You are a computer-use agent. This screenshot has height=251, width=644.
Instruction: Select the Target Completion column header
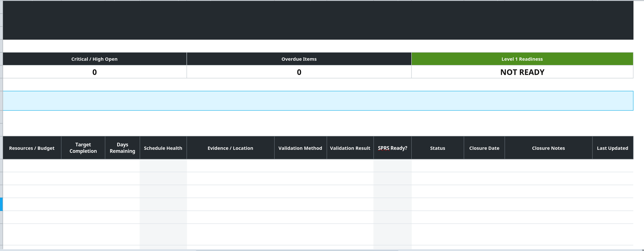83,148
